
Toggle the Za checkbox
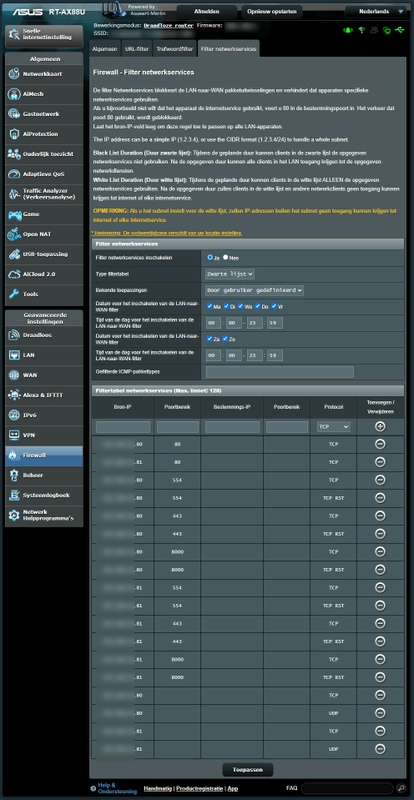(210, 339)
